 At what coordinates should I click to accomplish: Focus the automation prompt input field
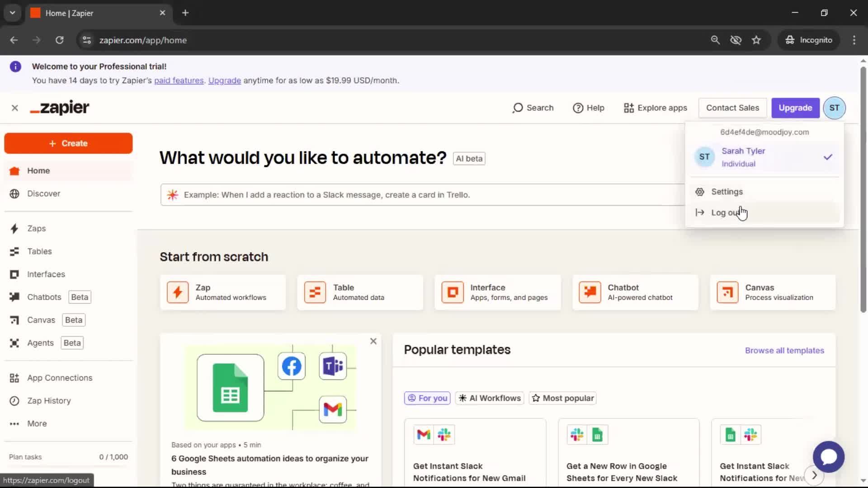pos(422,195)
